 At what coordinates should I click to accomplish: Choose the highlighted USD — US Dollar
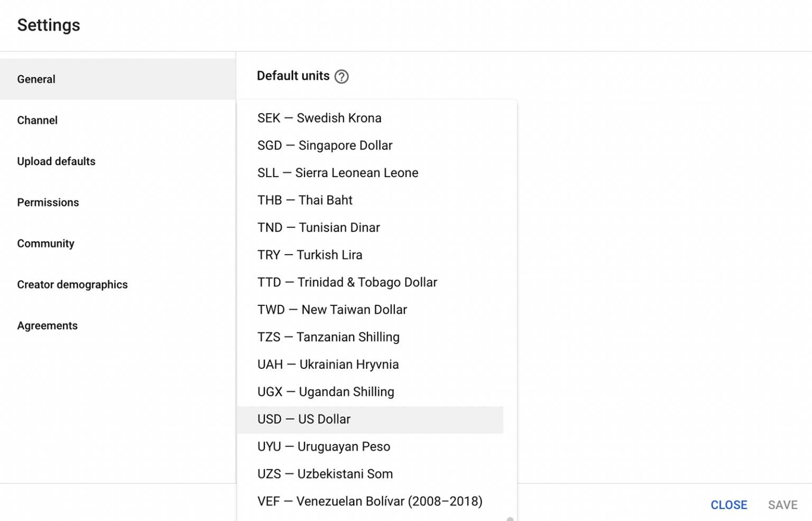pyautogui.click(x=304, y=420)
